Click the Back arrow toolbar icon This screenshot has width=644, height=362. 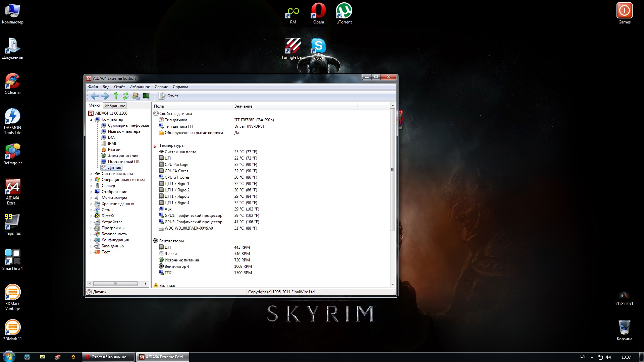tap(95, 96)
